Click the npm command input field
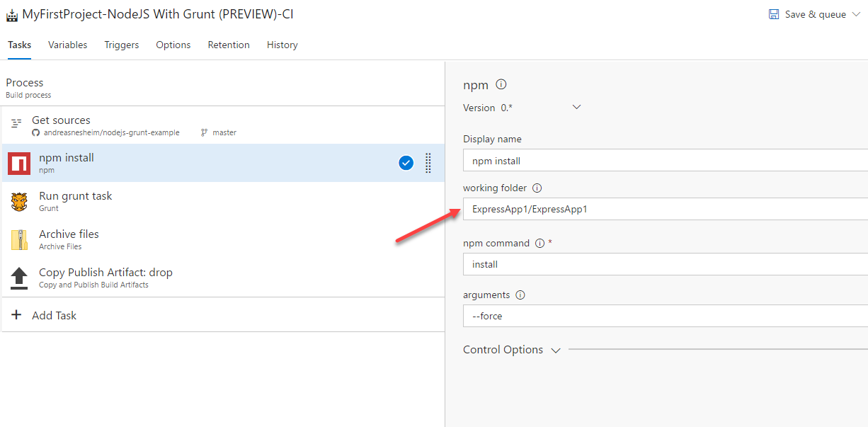 click(x=666, y=264)
